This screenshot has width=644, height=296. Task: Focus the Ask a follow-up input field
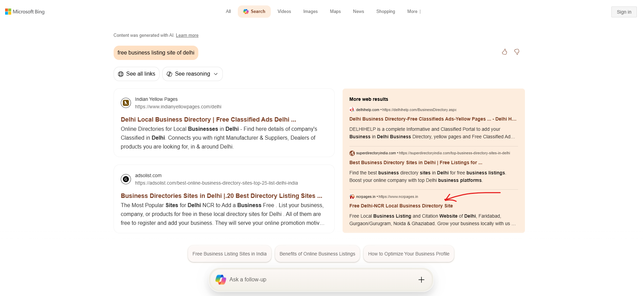pos(320,280)
